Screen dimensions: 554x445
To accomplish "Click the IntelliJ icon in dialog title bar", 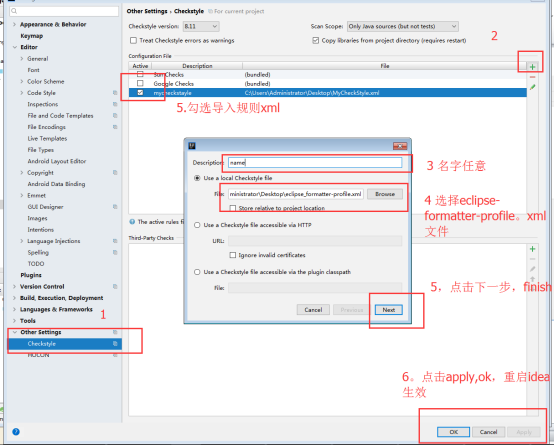I will tap(192, 146).
